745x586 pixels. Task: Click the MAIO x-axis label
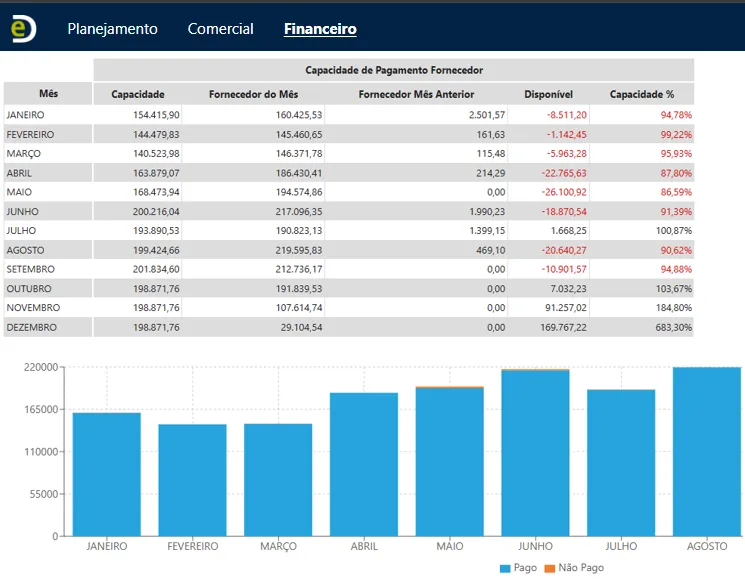point(450,546)
